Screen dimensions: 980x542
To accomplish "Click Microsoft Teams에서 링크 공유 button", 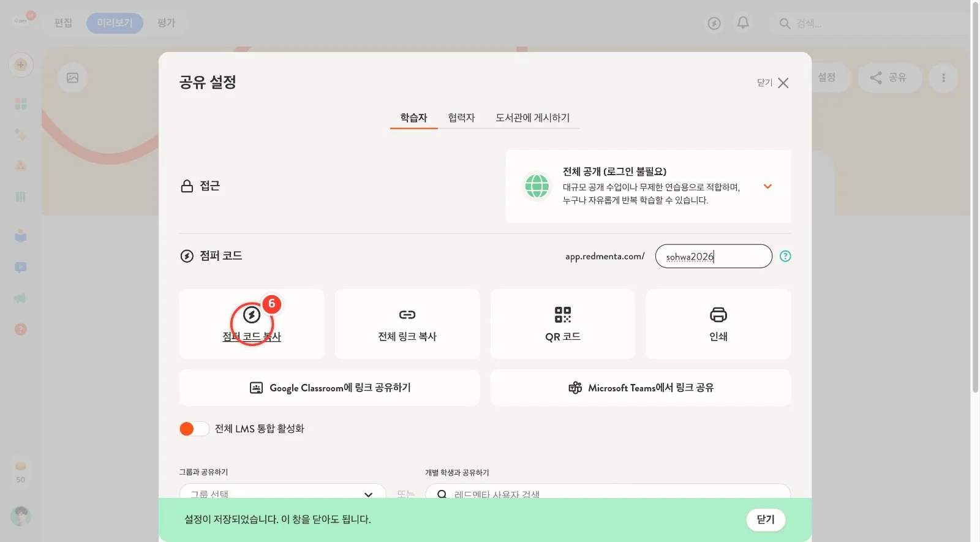I will [641, 388].
